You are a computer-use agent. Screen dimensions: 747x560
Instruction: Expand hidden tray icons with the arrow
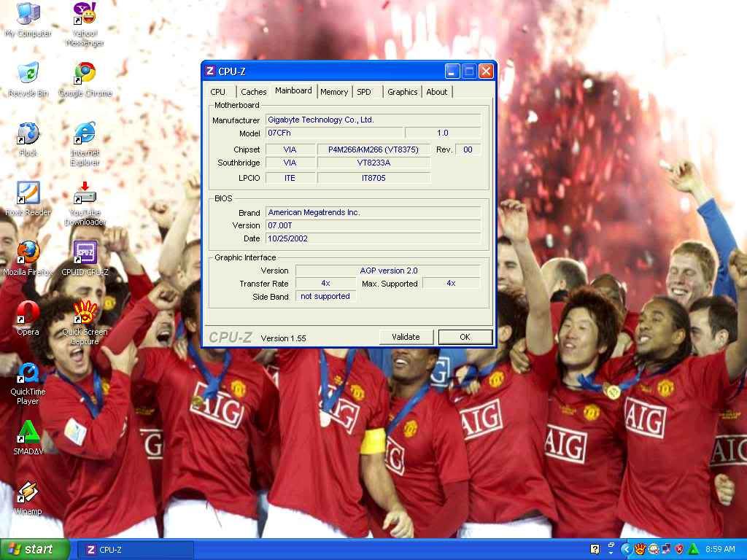tap(626, 550)
